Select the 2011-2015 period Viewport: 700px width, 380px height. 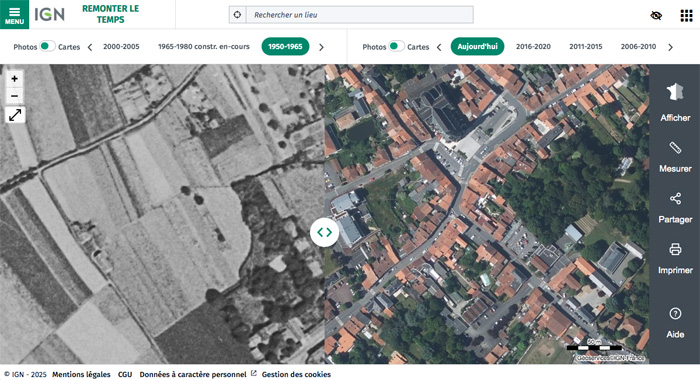pyautogui.click(x=586, y=46)
